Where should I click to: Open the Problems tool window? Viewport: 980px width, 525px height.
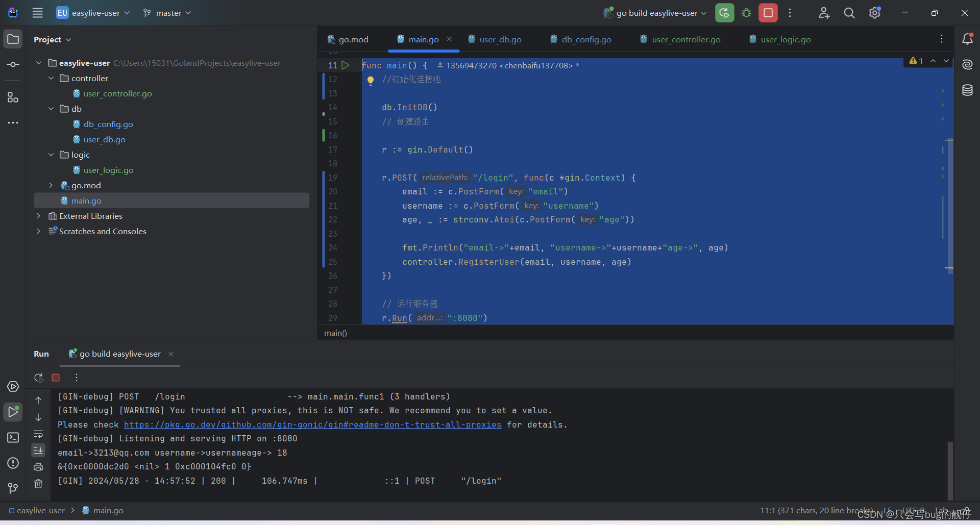pos(13,463)
